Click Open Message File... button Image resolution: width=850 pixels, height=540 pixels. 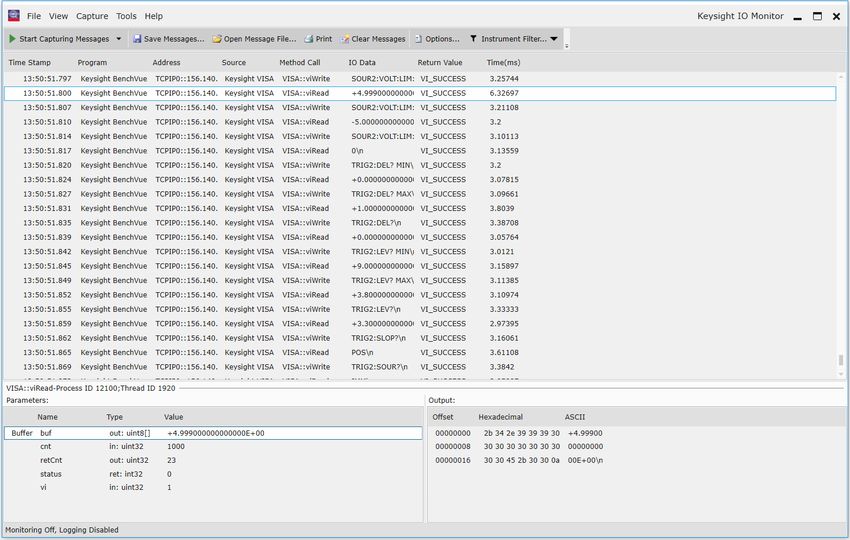(254, 39)
